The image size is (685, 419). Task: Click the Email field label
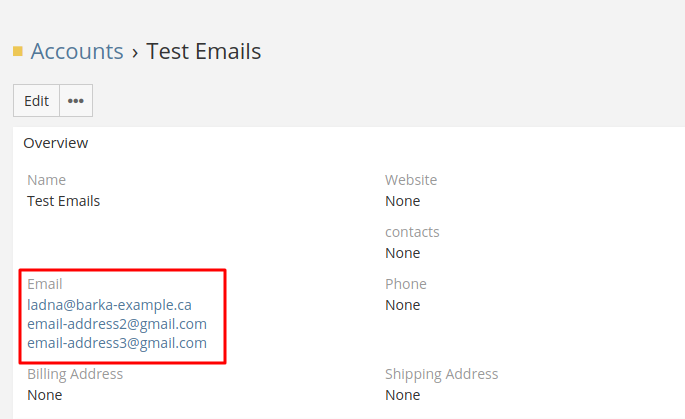(x=45, y=284)
